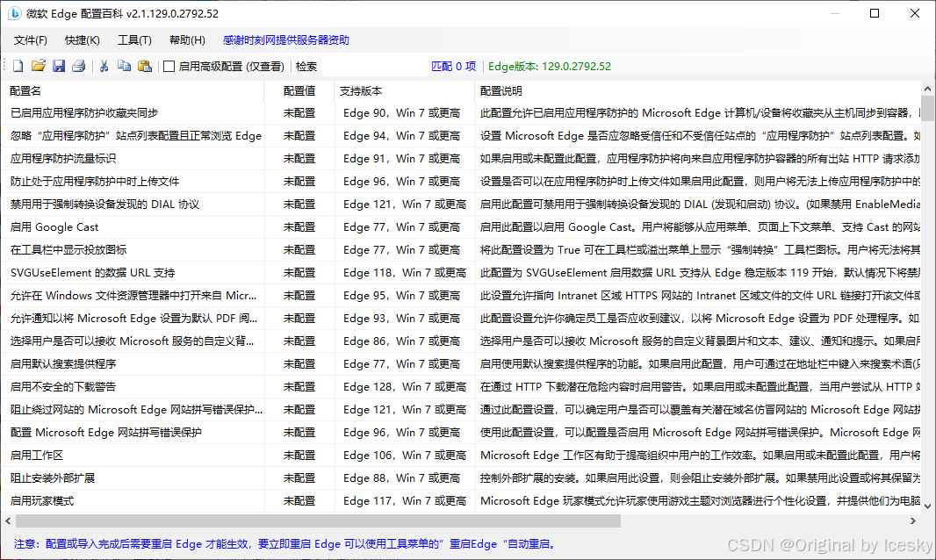The height and width of the screenshot is (560, 936).
Task: Select row 配置 Microsoft Edge 网站拼写错误保护
Action: (x=461, y=432)
